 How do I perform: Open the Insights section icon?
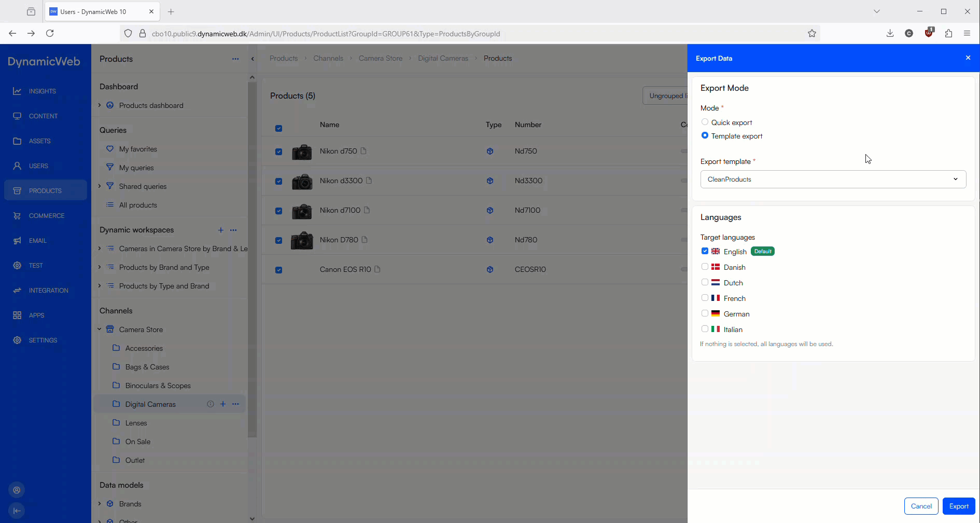(17, 91)
